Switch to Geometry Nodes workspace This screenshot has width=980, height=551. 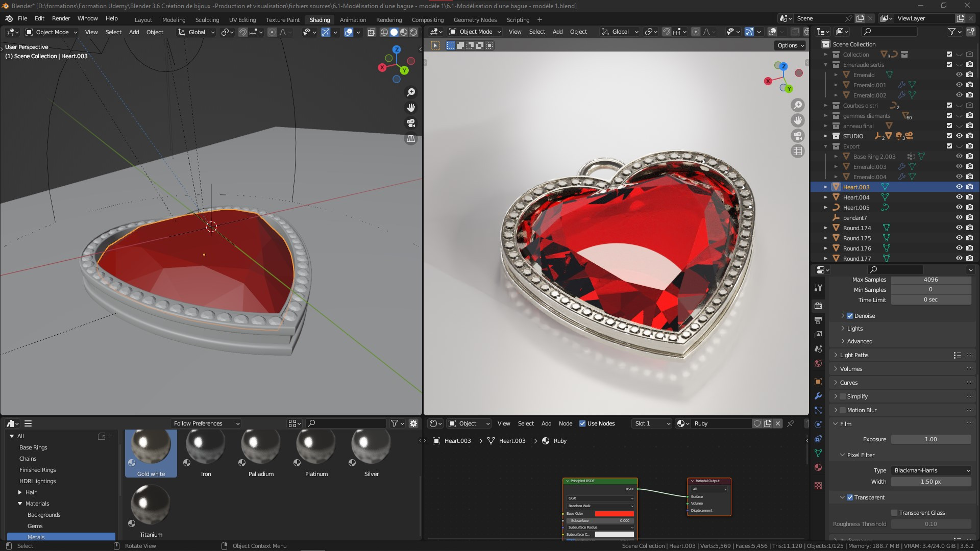(x=475, y=20)
